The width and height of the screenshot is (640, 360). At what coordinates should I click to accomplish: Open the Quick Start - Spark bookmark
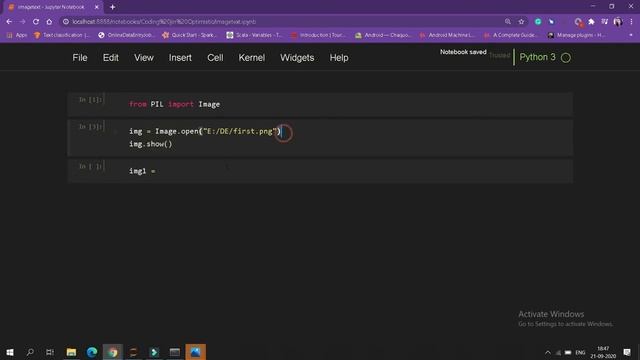[x=190, y=35]
